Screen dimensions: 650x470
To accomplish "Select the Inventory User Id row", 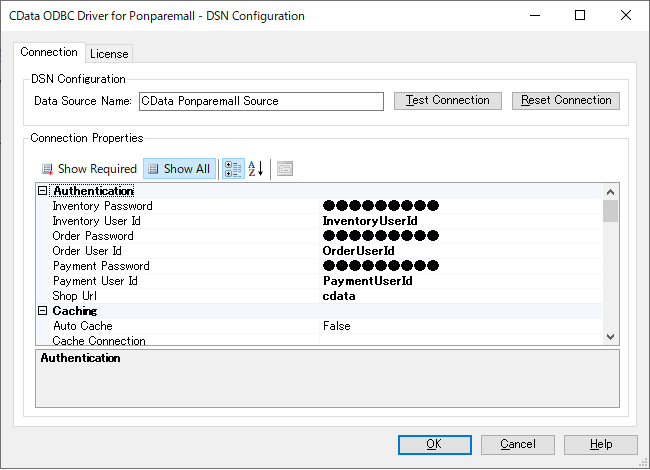I will tap(326, 221).
